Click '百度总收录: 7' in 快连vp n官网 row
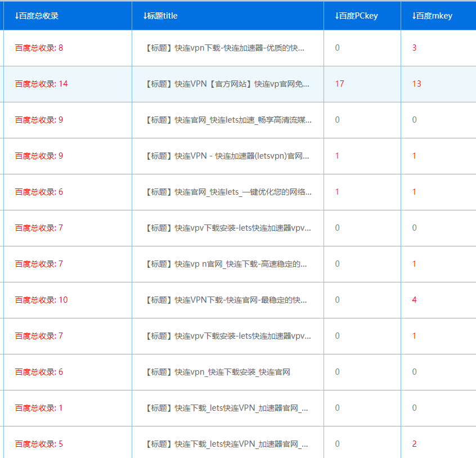 (39, 264)
